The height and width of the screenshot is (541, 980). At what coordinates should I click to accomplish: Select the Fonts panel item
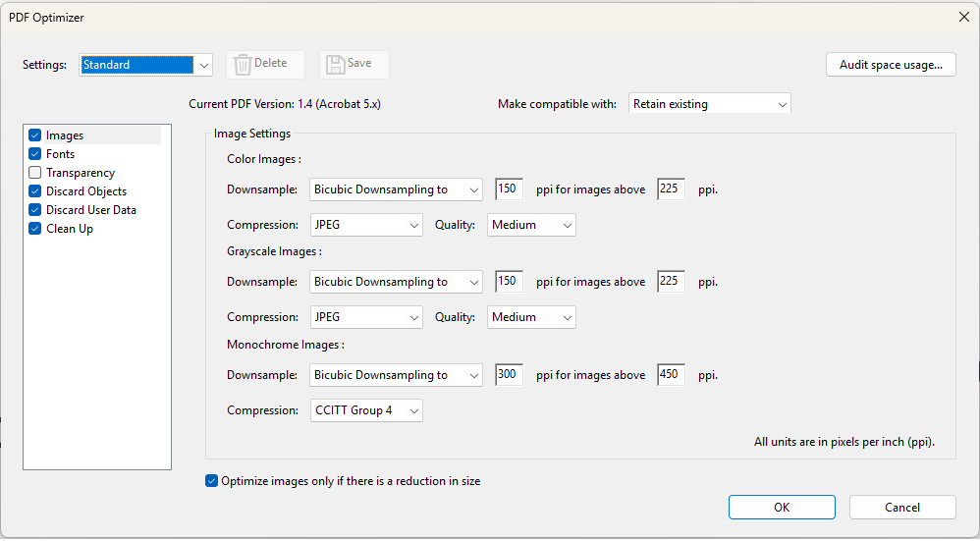point(60,154)
